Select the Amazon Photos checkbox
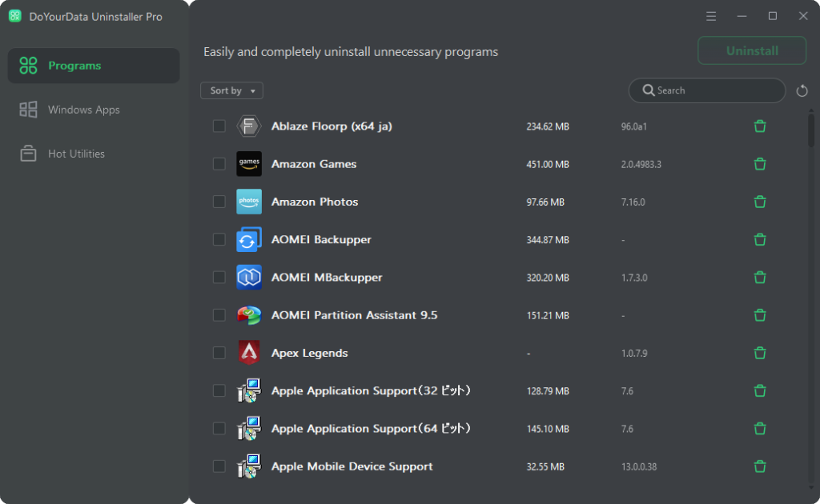The width and height of the screenshot is (820, 504). click(219, 202)
